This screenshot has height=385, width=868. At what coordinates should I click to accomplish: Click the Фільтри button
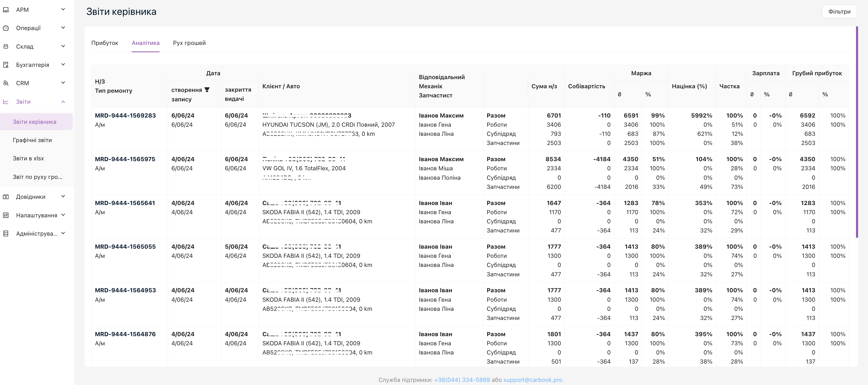839,11
